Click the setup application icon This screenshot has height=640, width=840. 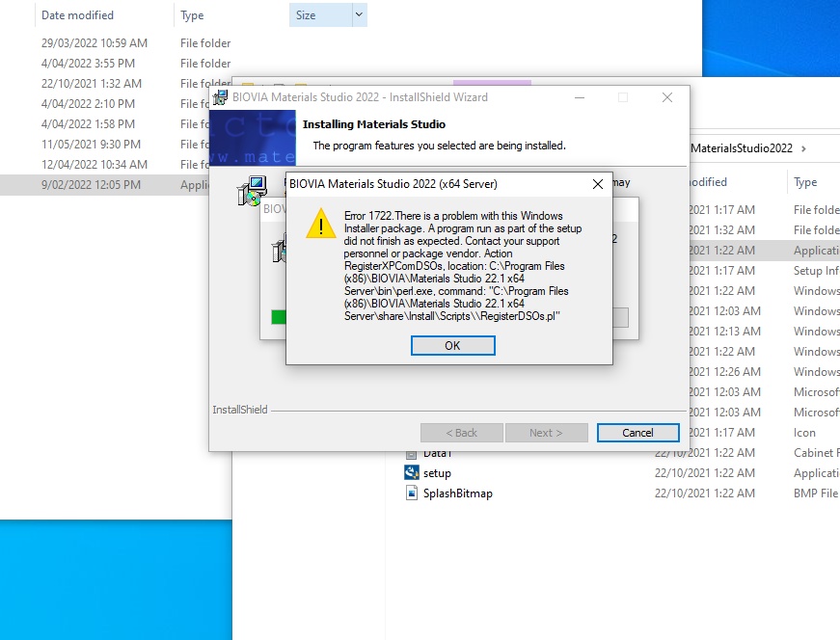point(411,473)
